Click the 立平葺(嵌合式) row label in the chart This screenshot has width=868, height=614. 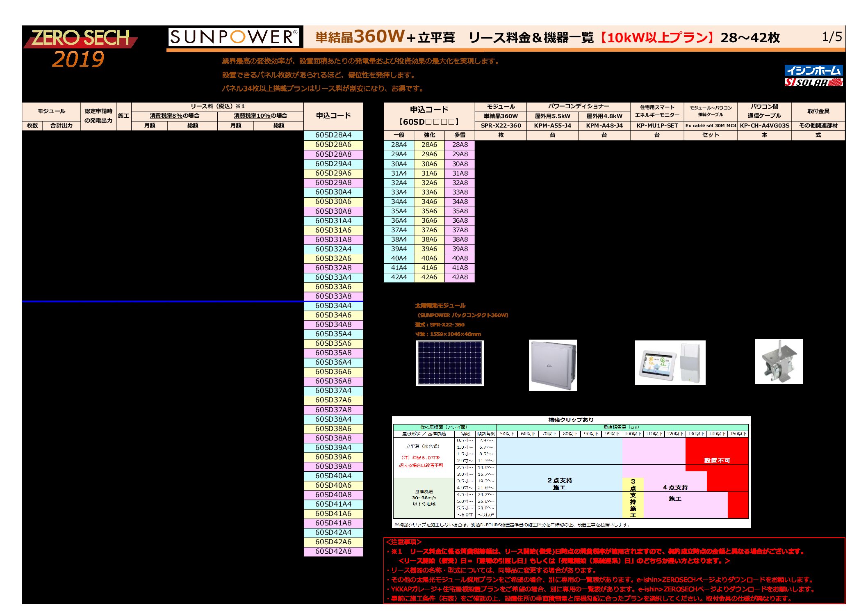pos(423,446)
